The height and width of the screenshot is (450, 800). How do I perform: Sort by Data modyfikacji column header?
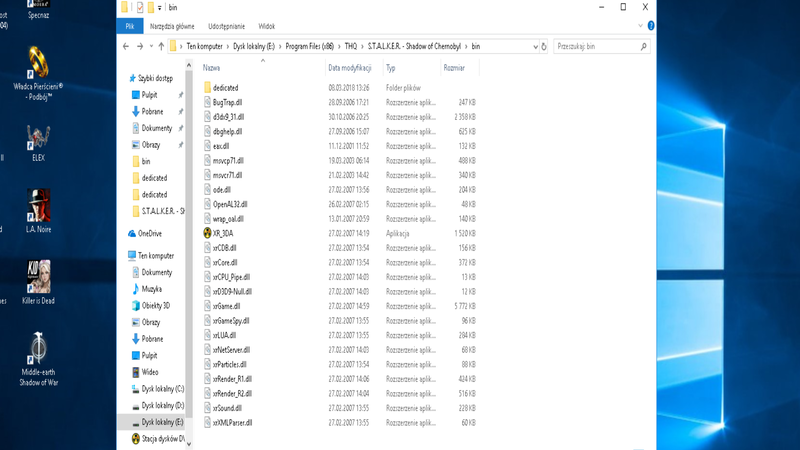click(349, 68)
